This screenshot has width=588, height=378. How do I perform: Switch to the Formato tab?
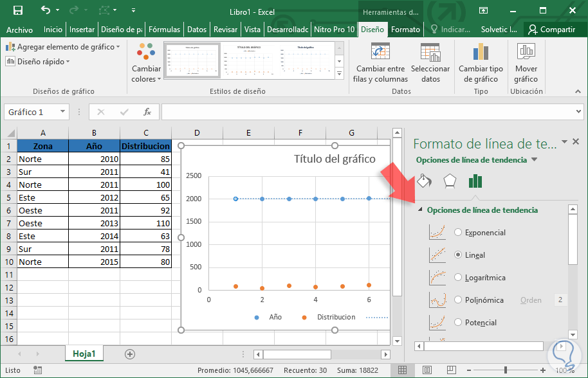[x=405, y=30]
